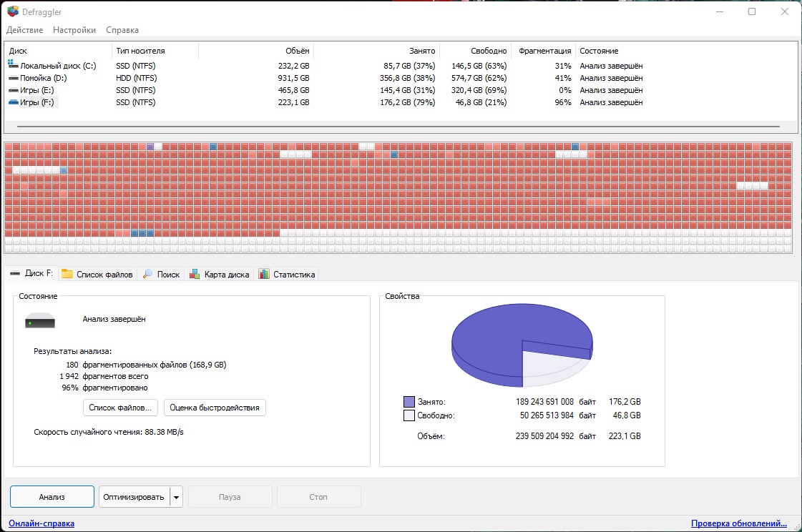Image resolution: width=802 pixels, height=532 pixels.
Task: Click the purple block in the disk map
Action: point(150,147)
